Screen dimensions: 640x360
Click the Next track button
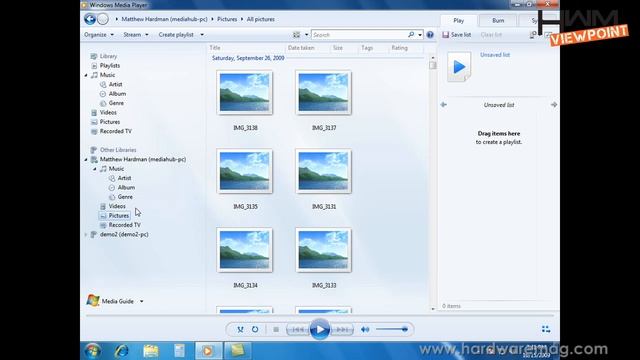point(342,329)
